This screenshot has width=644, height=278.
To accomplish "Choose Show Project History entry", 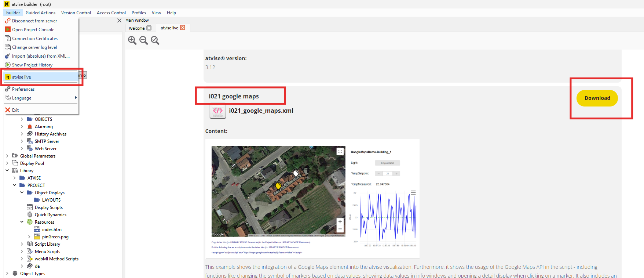I will click(41, 65).
